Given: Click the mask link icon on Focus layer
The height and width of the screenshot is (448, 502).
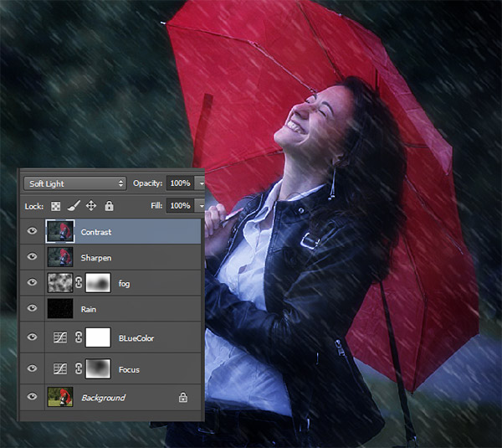Looking at the screenshot, I should coord(78,369).
